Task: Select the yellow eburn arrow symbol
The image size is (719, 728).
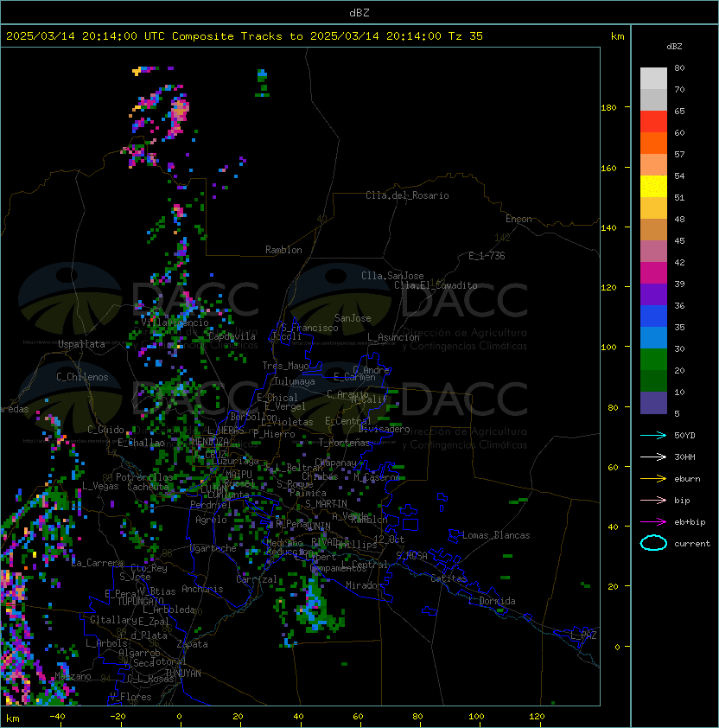Action: (653, 479)
